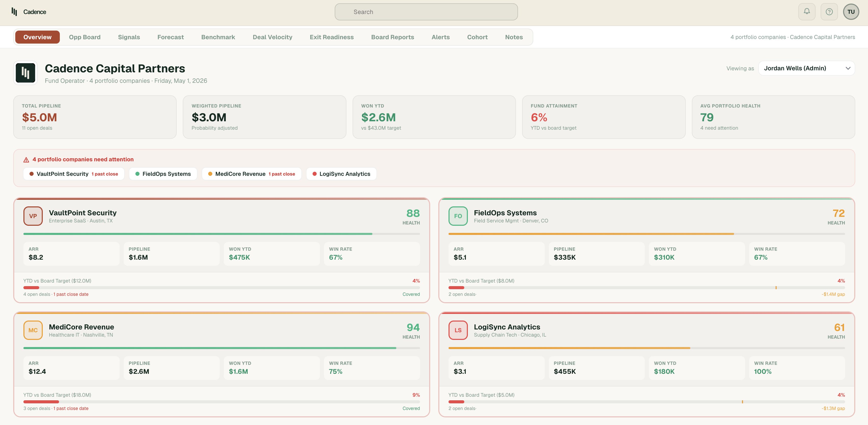The width and height of the screenshot is (868, 425).
Task: Click VaultPoint ARR $8.2 tile
Action: coord(72,254)
